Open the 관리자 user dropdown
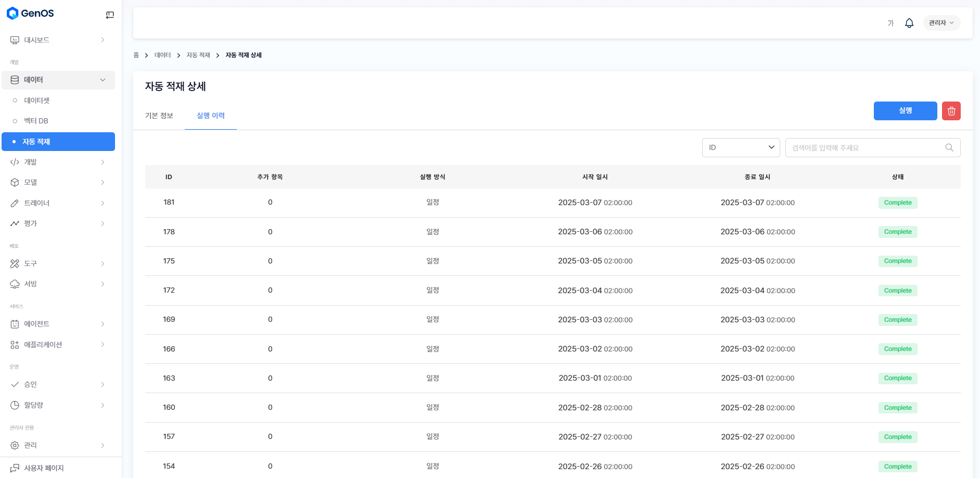 pos(941,23)
